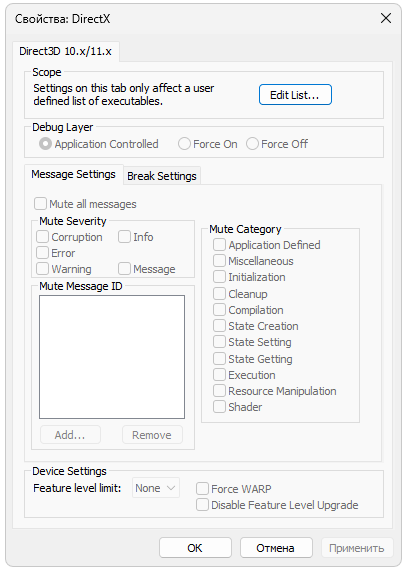406x569 pixels.
Task: Choose Force On debug layer
Action: [208, 144]
